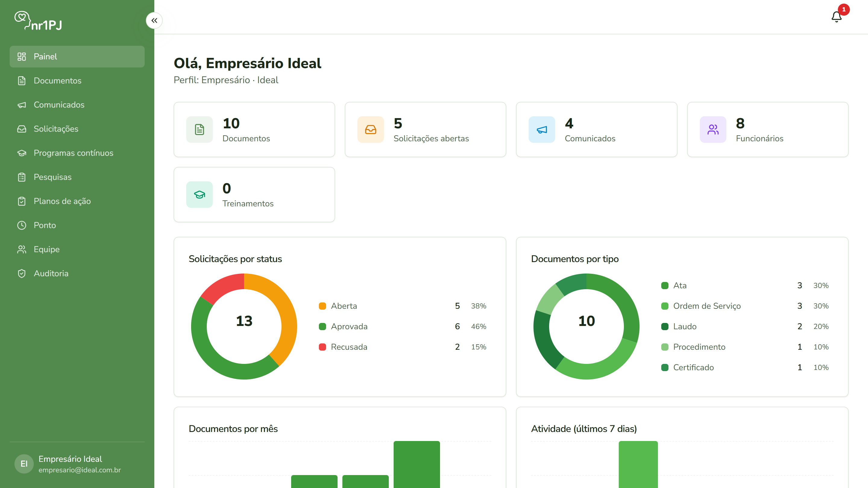This screenshot has height=488, width=868.
Task: Click the Laudo legend swatch
Action: coord(665,326)
